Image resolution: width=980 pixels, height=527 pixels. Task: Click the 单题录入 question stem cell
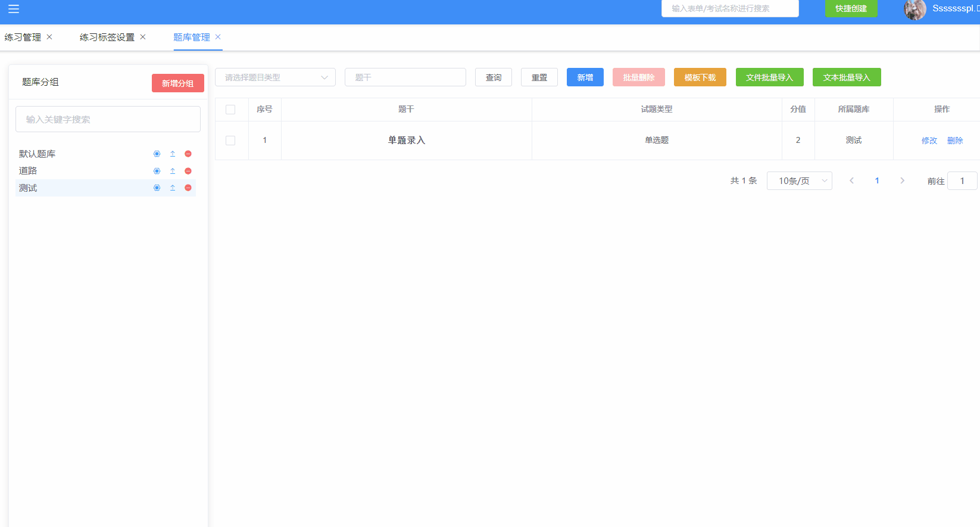coord(407,141)
